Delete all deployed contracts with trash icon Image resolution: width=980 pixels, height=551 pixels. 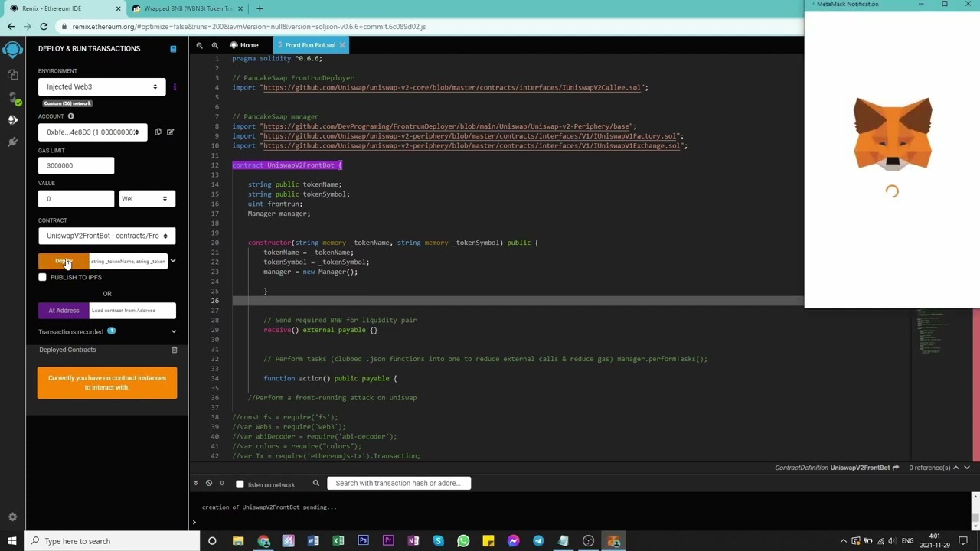coord(174,350)
